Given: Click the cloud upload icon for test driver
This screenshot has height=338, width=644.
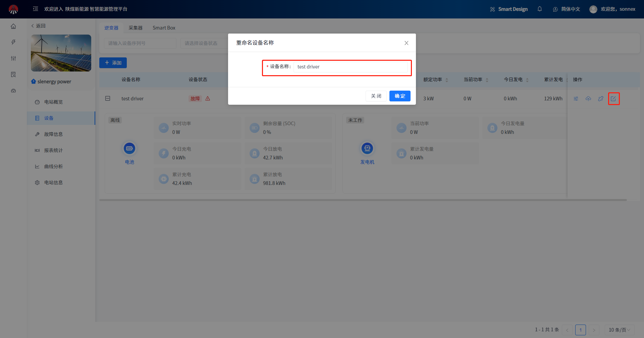Looking at the screenshot, I should click(x=588, y=99).
